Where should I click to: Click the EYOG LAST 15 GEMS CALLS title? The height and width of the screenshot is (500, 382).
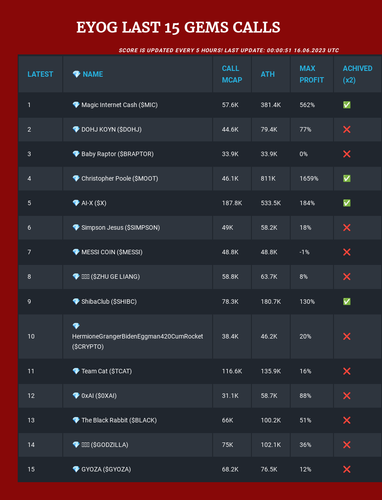178,27
